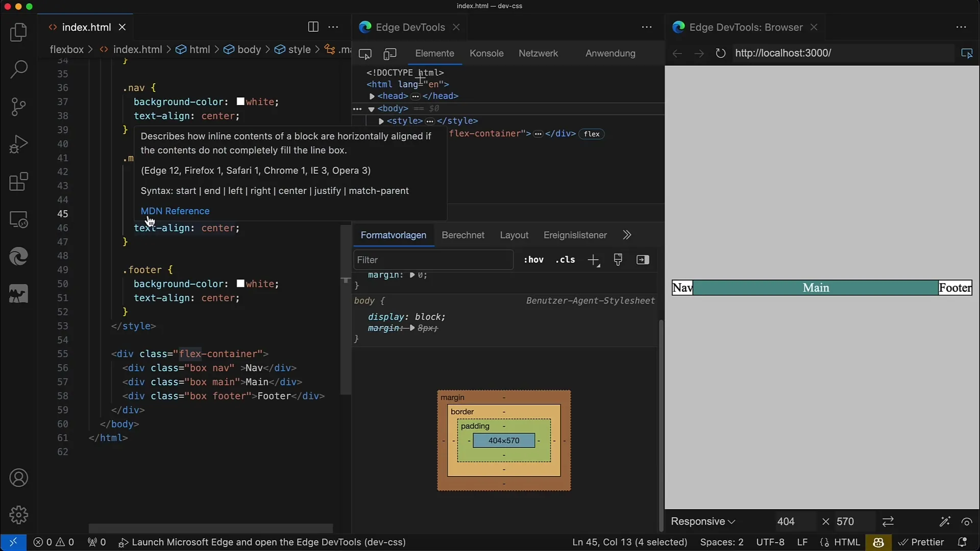Select the Formatvorlagen tab
This screenshot has height=551, width=980.
tap(393, 235)
